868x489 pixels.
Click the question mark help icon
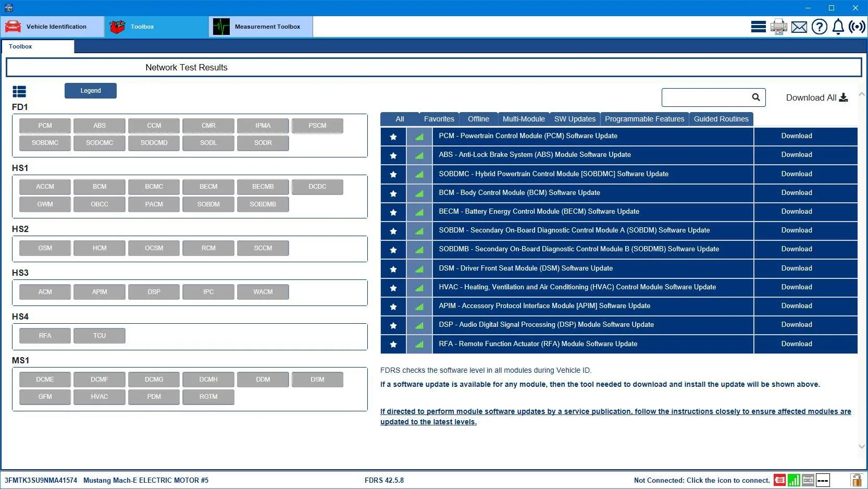[x=820, y=27]
